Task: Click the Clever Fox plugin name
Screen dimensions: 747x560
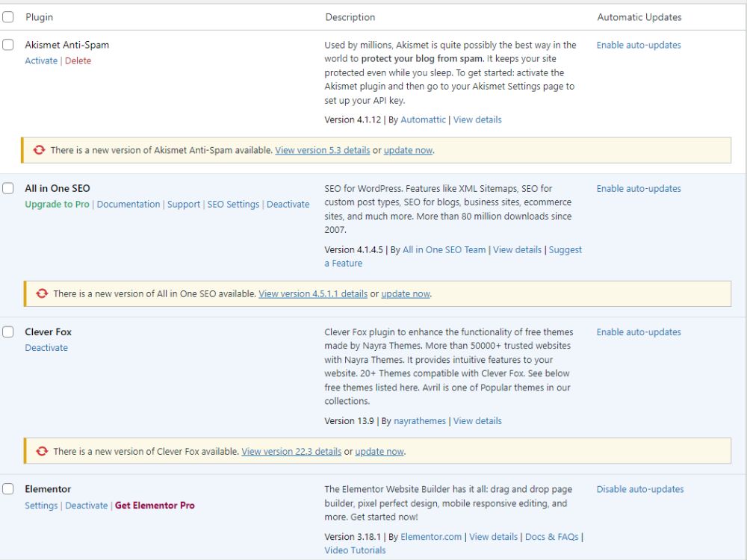Action: (x=48, y=332)
